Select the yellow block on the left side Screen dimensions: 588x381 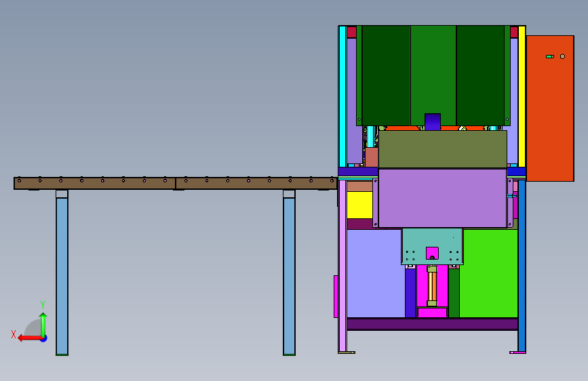359,205
